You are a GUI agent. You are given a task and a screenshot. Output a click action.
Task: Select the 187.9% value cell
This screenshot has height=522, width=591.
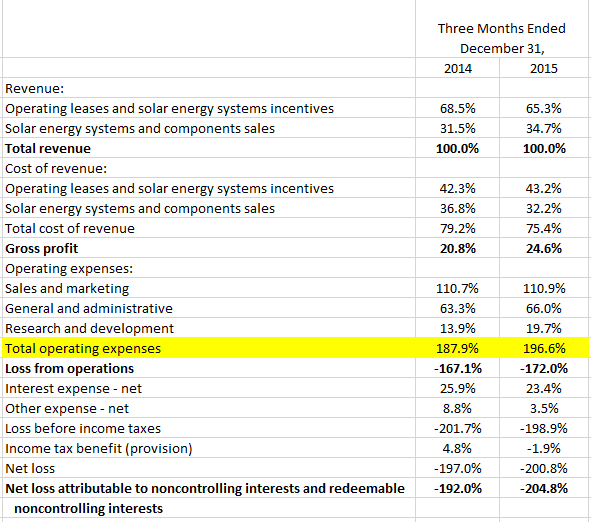pos(458,348)
